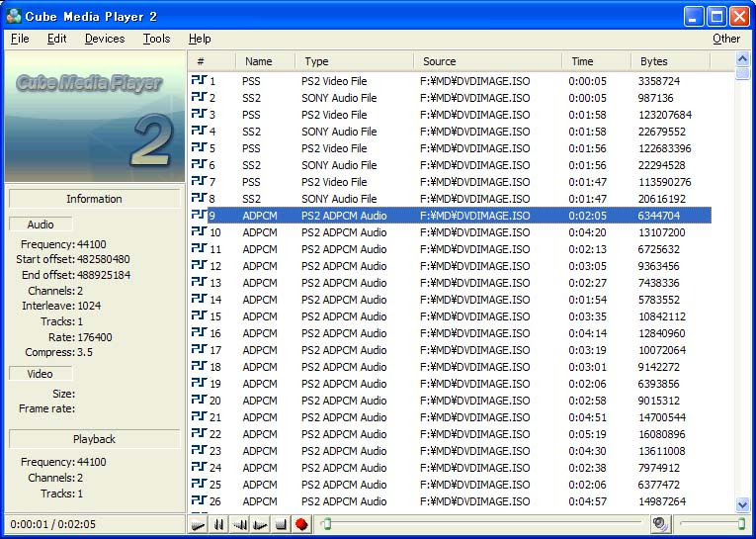Skip back to the previous track

click(239, 524)
